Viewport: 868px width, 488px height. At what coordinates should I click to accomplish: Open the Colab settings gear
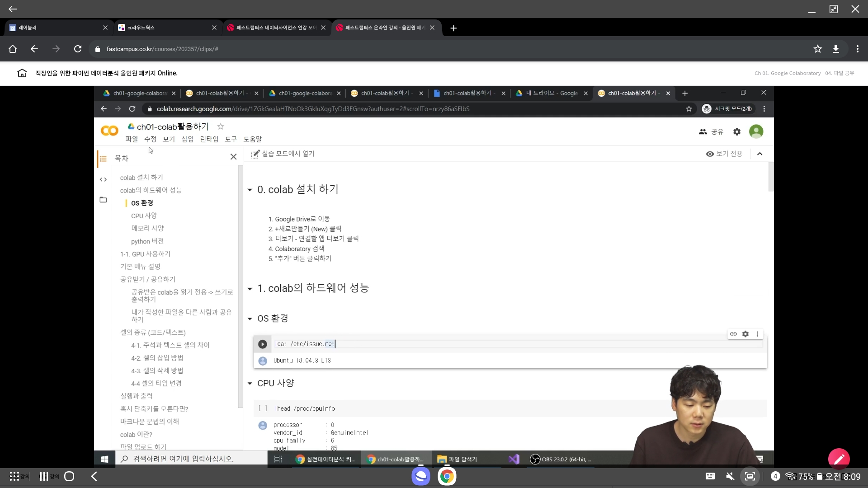point(737,131)
